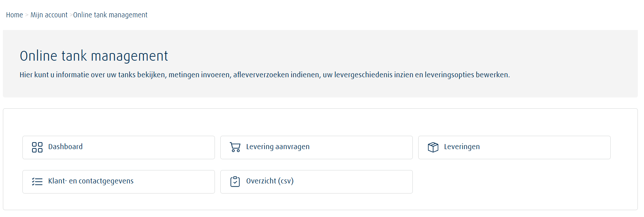Click the shopping cart icon
Viewport: 644px width, 217px height.
click(235, 147)
